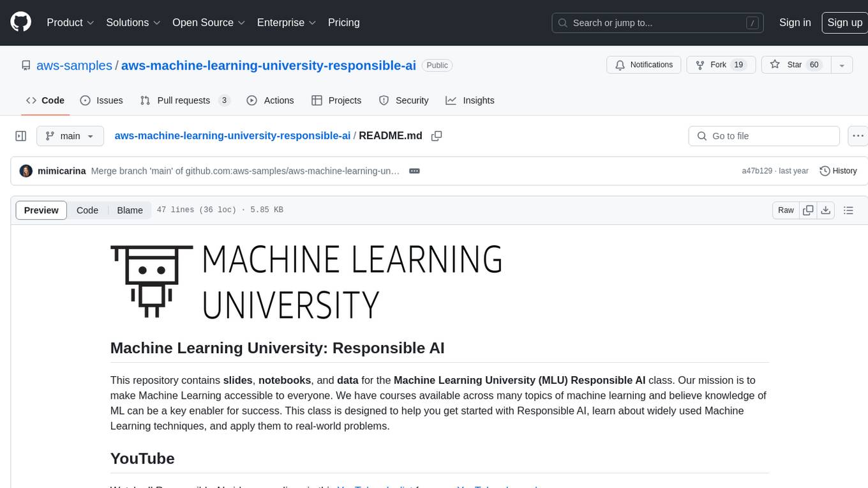This screenshot has width=868, height=488.
Task: Open the Pricing page
Action: tap(344, 22)
